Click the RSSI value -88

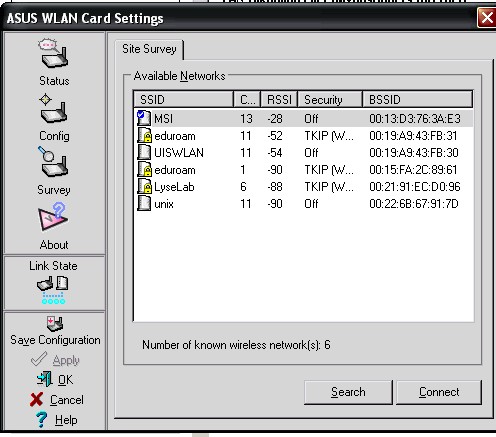click(275, 187)
